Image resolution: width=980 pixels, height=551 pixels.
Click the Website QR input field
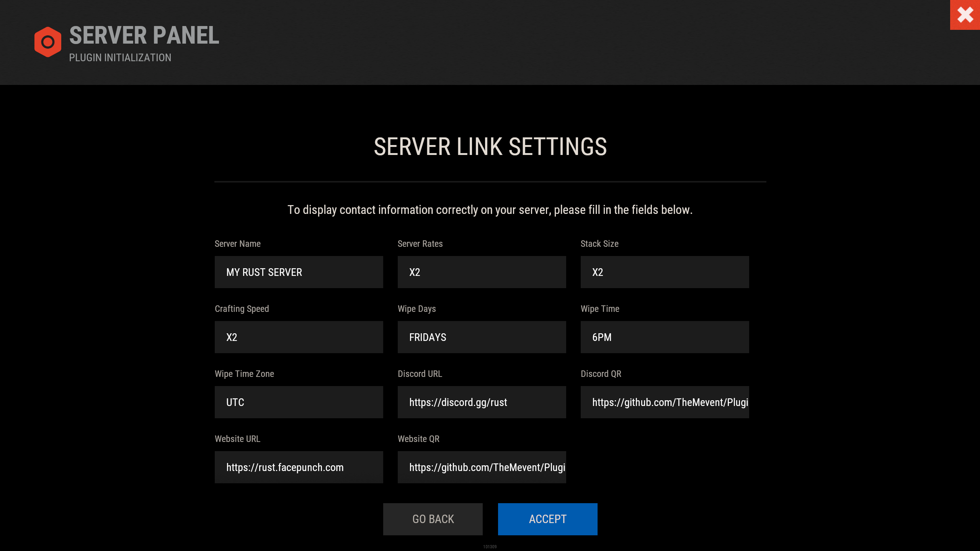click(x=482, y=467)
